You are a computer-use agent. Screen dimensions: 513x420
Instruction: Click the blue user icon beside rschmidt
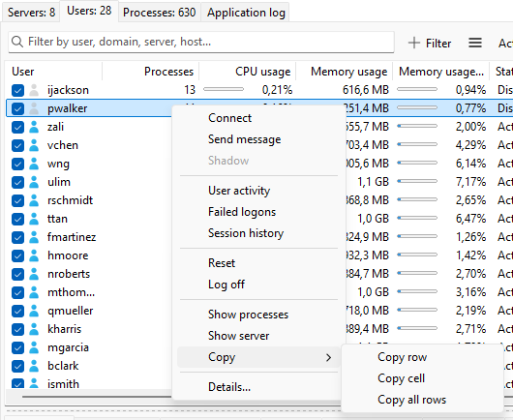(34, 200)
